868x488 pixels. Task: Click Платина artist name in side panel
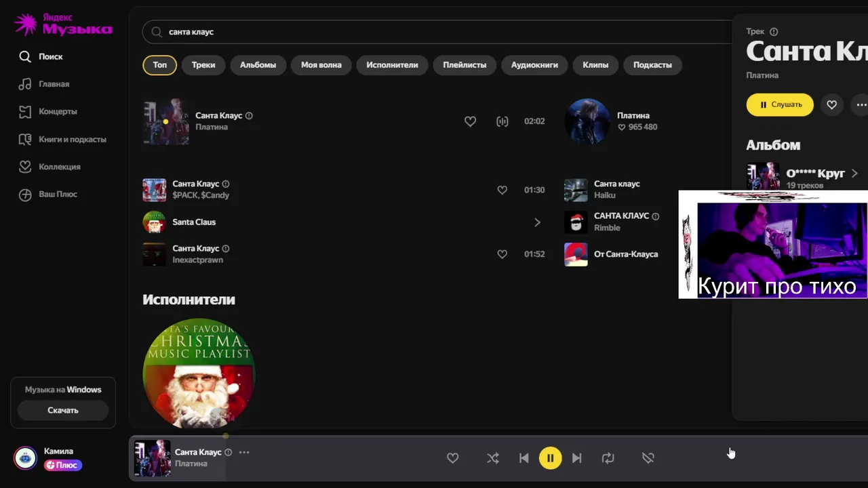coord(762,75)
